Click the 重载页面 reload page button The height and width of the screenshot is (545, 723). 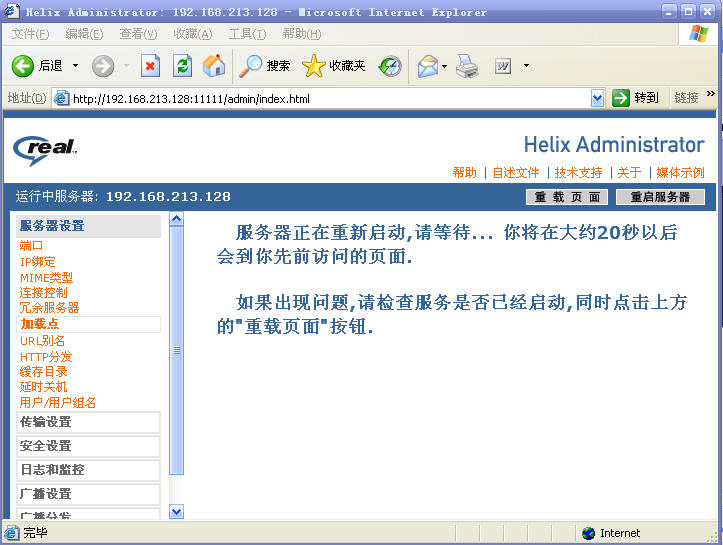567,197
